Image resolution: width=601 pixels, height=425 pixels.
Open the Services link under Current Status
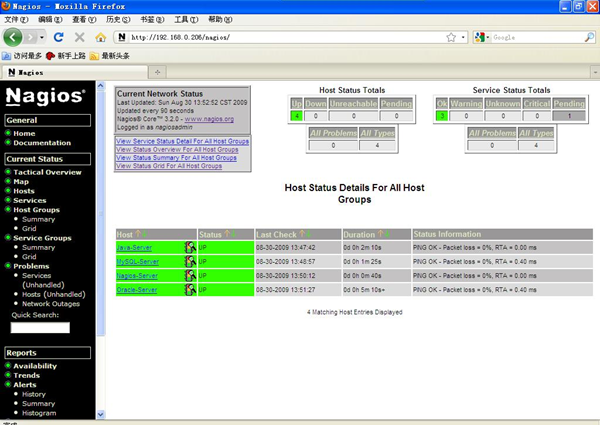click(30, 200)
